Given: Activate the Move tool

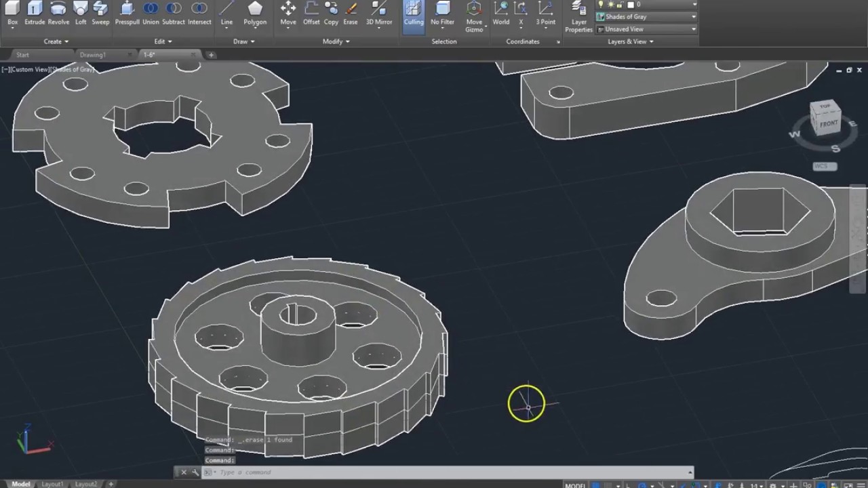Looking at the screenshot, I should [x=288, y=14].
